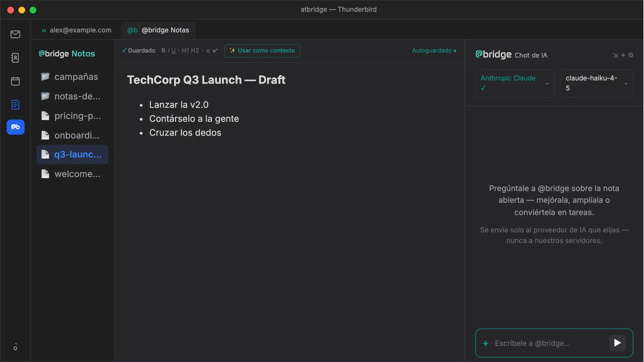Expand the campañas folder
The height and width of the screenshot is (362, 644).
point(72,77)
